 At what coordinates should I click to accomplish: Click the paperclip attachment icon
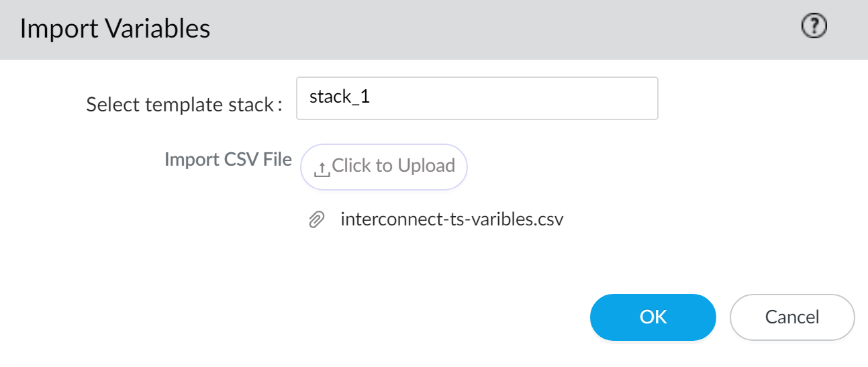click(316, 219)
